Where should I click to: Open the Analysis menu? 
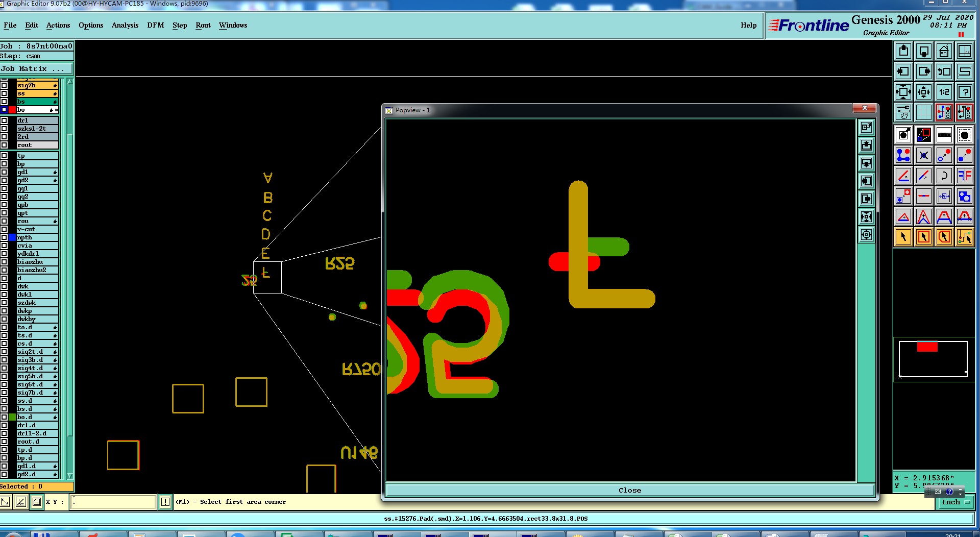click(x=125, y=25)
